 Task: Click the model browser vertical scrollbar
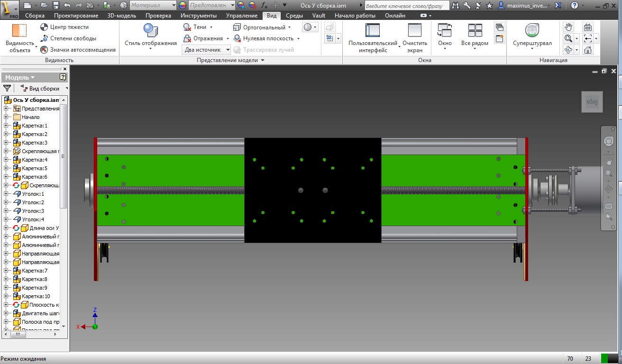point(64,156)
